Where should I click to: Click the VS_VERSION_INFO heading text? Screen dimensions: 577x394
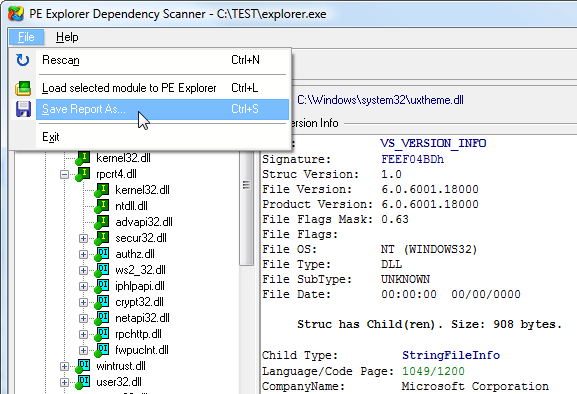click(433, 143)
